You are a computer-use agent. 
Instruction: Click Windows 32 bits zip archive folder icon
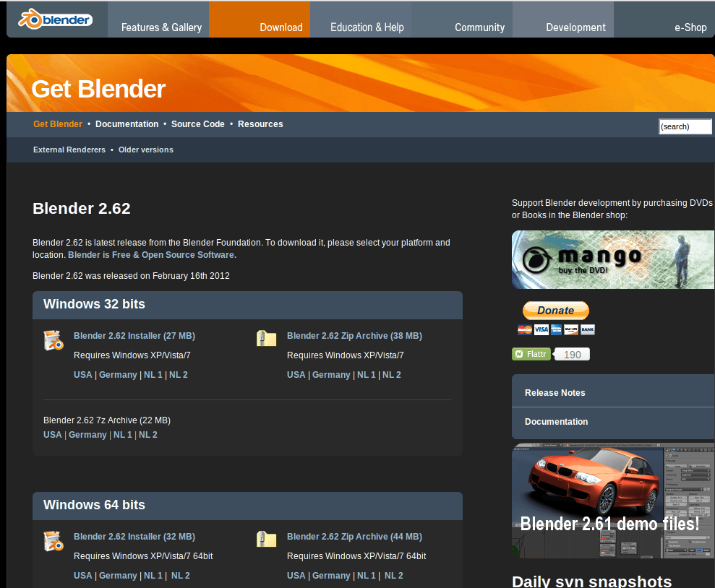coord(266,338)
